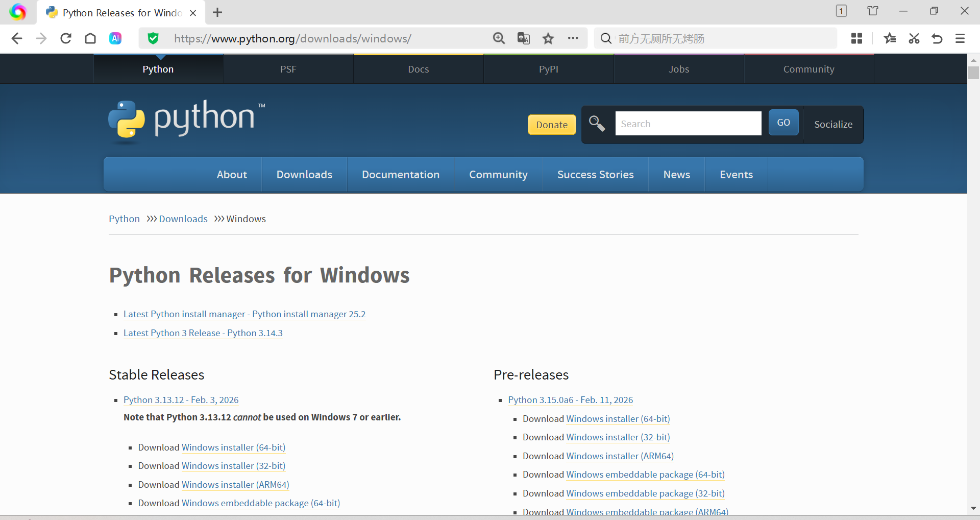Image resolution: width=980 pixels, height=520 pixels.
Task: Switch to the Docs top-bar tab
Action: pos(419,69)
